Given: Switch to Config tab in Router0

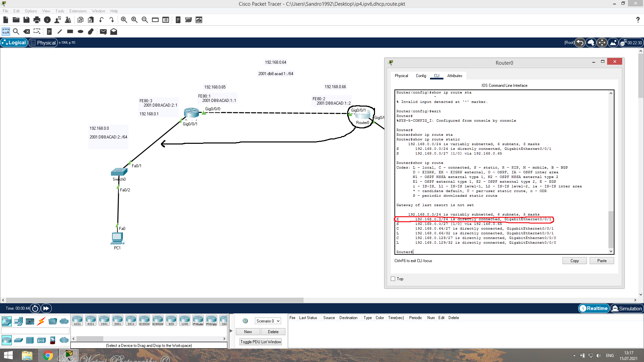Looking at the screenshot, I should (421, 76).
